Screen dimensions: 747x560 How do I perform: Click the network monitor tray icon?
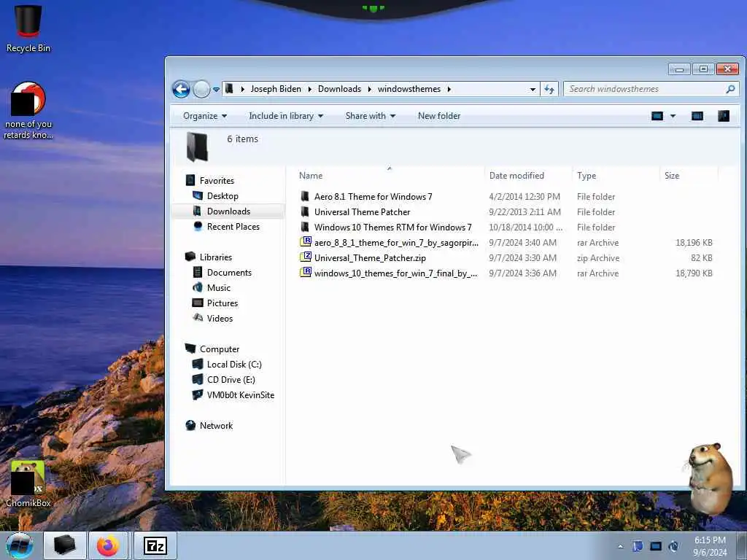[656, 546]
